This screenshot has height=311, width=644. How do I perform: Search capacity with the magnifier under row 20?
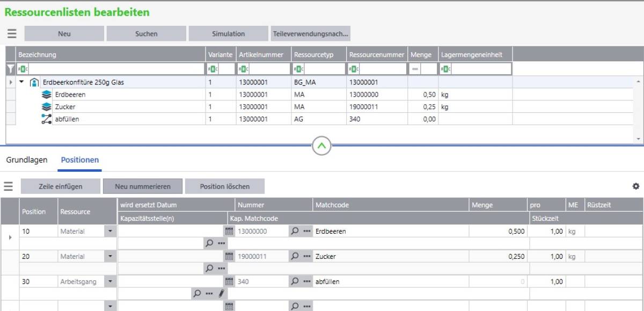209,267
